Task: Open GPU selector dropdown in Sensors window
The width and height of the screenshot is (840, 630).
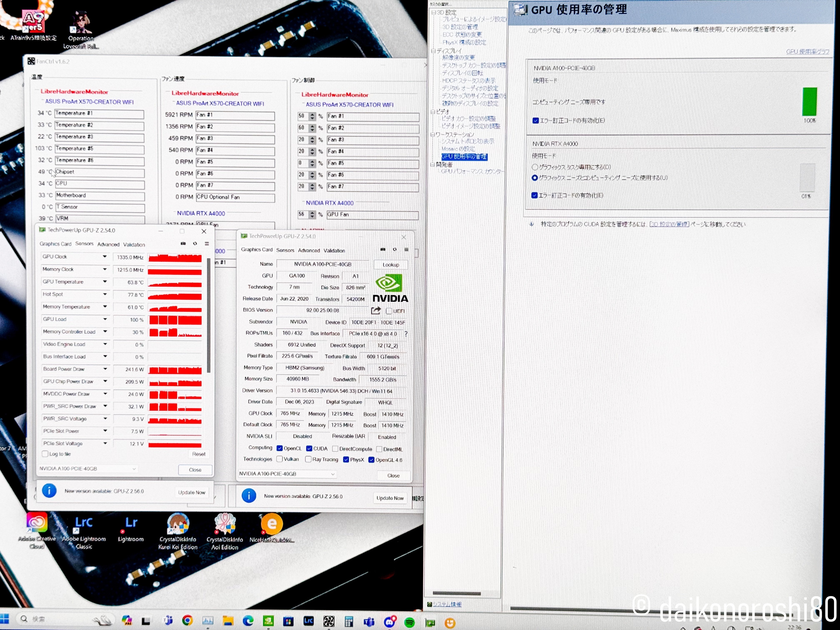Action: (88, 469)
